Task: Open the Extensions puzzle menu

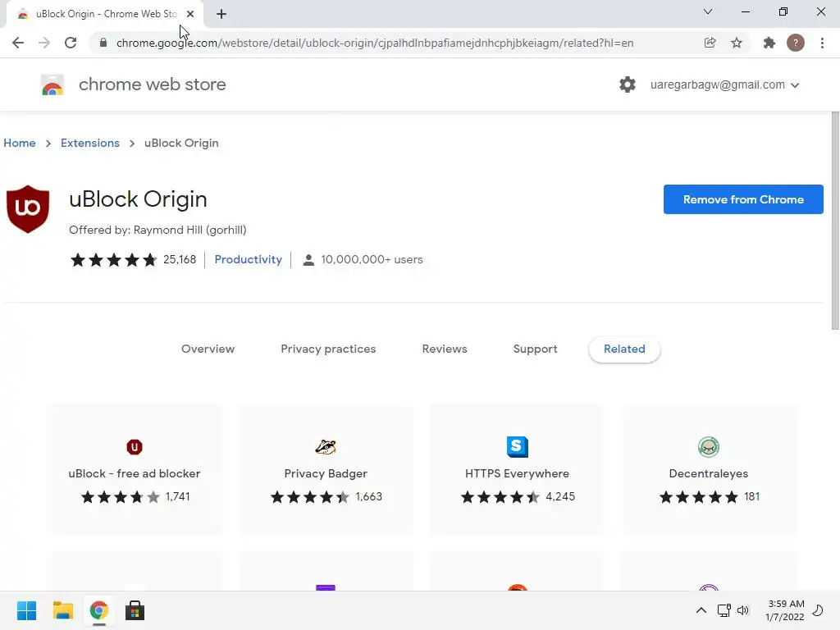Action: (769, 43)
